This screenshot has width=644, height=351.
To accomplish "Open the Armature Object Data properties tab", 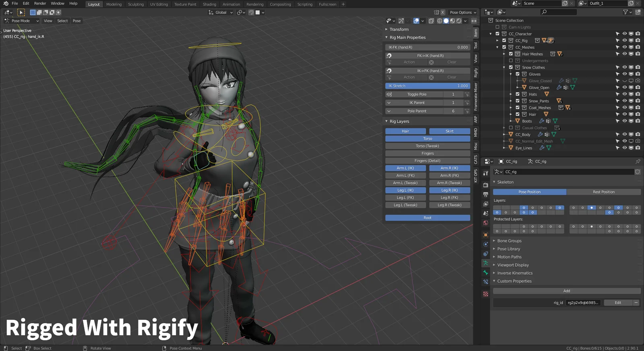I will point(485,263).
